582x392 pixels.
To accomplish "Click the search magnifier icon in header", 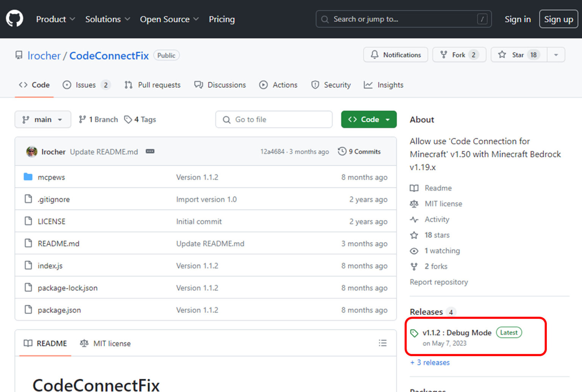I will pyautogui.click(x=325, y=19).
